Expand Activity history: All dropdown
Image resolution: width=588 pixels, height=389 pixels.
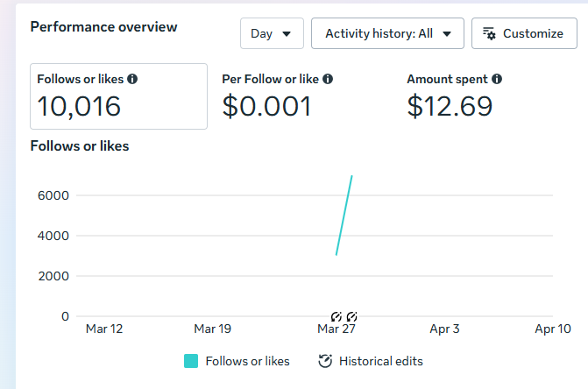point(388,33)
